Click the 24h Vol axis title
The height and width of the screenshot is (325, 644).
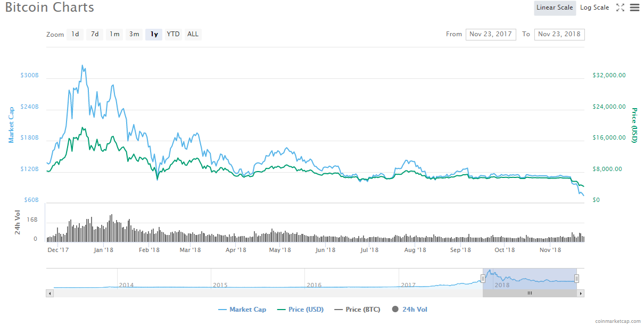point(18,223)
